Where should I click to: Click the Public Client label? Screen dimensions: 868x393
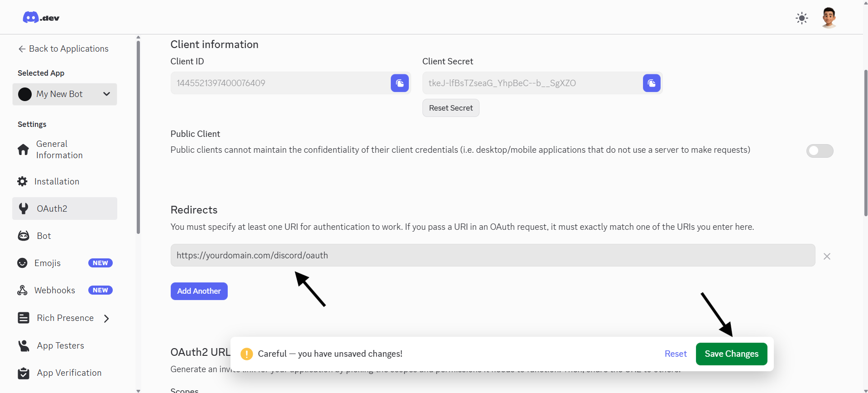[195, 134]
